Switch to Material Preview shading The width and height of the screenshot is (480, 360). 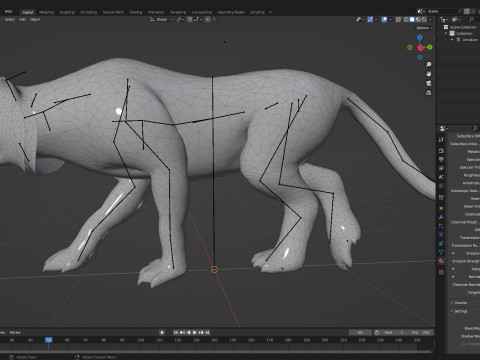[418, 20]
